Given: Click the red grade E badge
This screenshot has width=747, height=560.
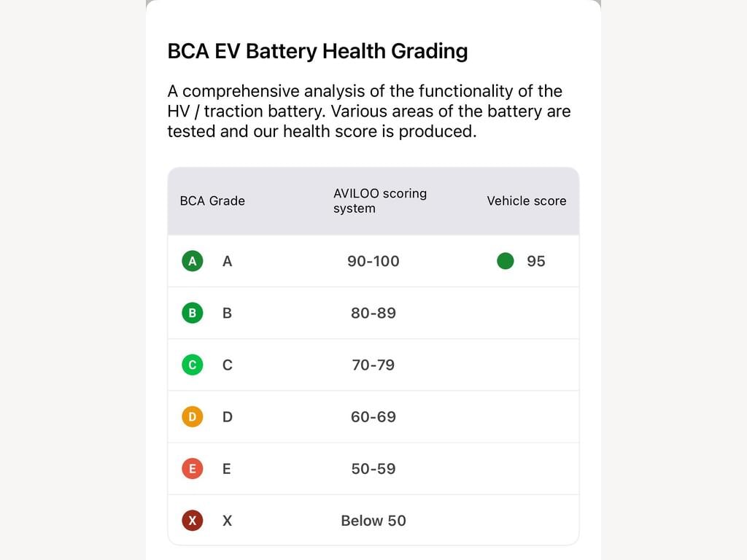Looking at the screenshot, I should point(193,469).
